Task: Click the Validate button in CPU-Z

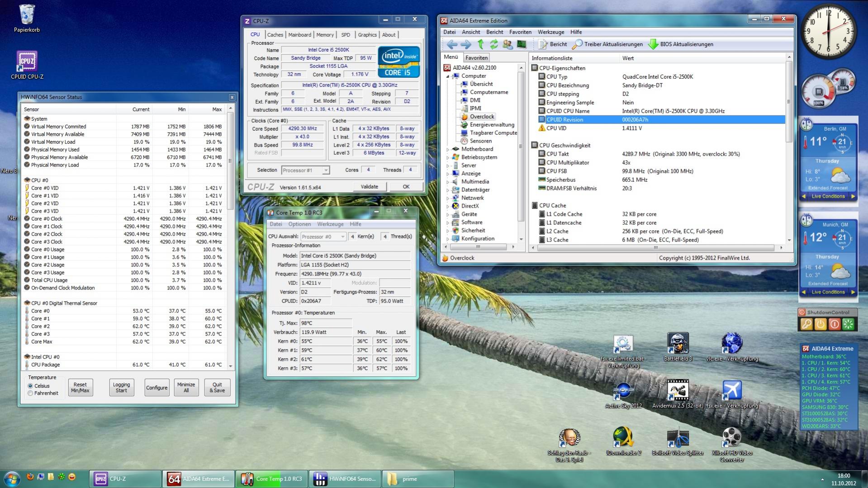Action: coord(369,187)
